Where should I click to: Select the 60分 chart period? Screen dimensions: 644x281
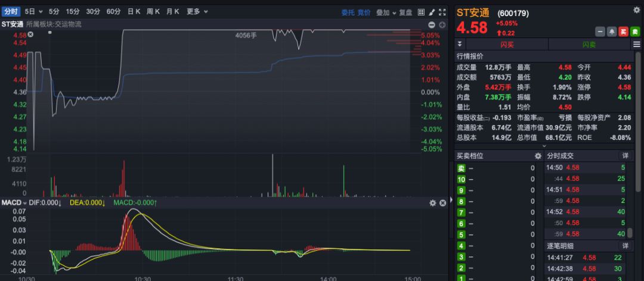pyautogui.click(x=113, y=12)
